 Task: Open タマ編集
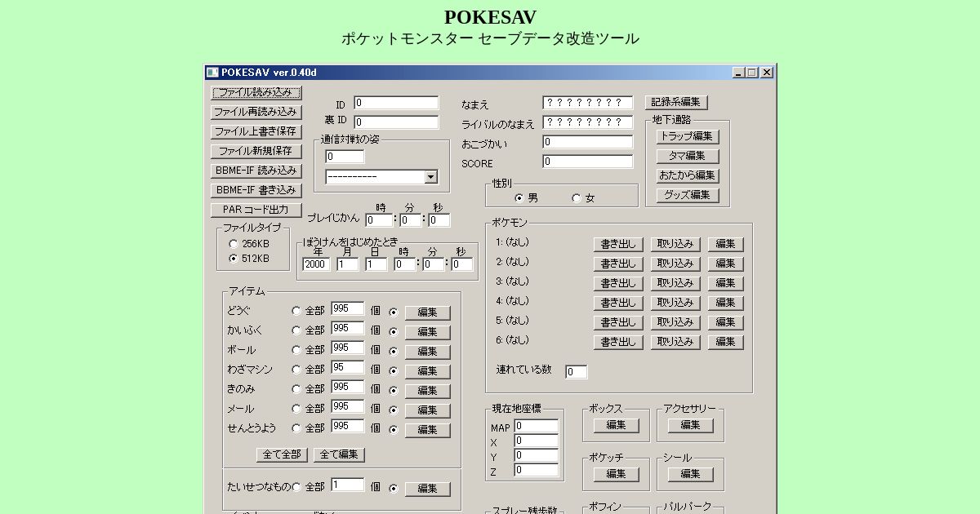(x=688, y=156)
